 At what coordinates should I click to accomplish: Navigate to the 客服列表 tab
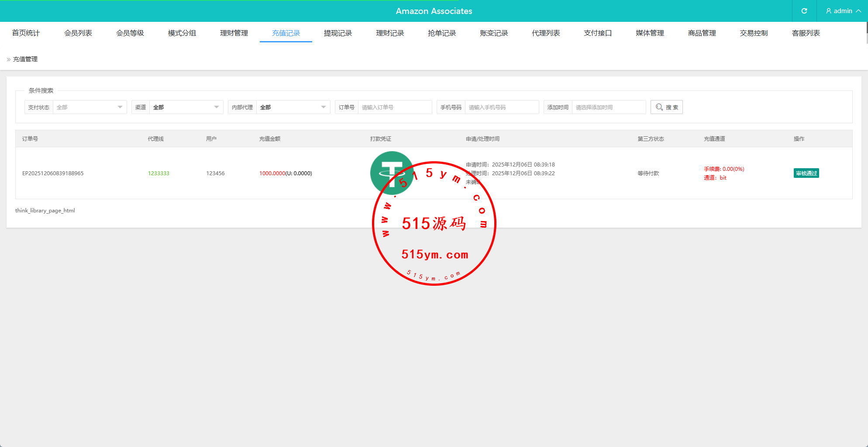[806, 33]
